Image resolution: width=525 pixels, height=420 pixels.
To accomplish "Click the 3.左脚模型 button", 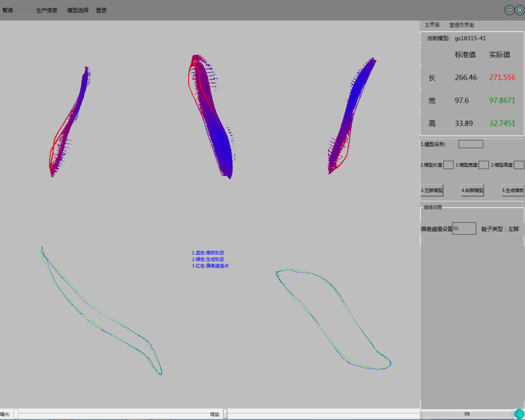I will pos(432,191).
